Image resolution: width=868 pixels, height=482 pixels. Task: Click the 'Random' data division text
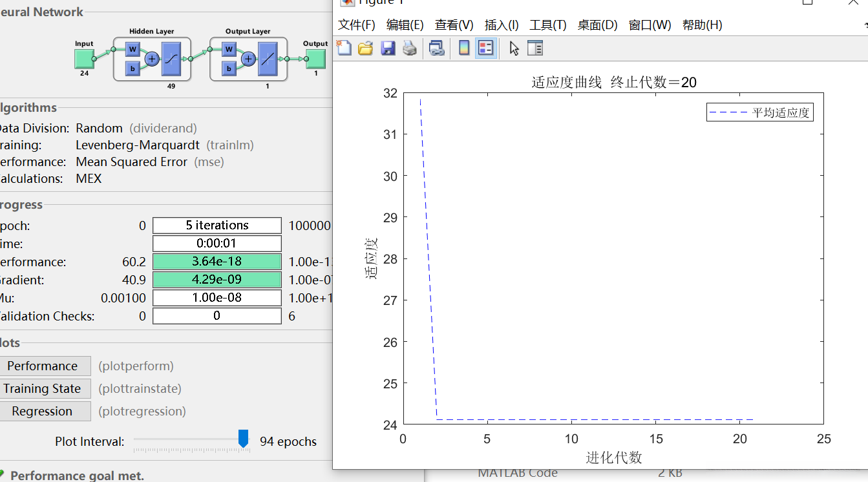99,128
